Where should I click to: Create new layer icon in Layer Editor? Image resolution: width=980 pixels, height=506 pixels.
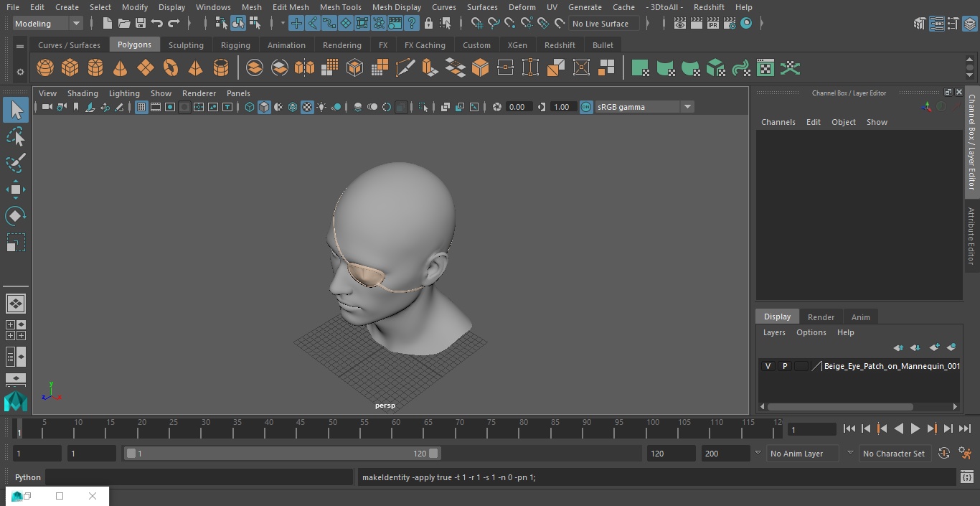[x=934, y=347]
